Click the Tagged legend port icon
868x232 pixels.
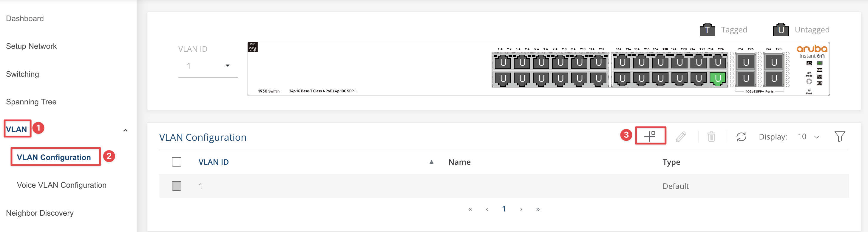pos(707,29)
